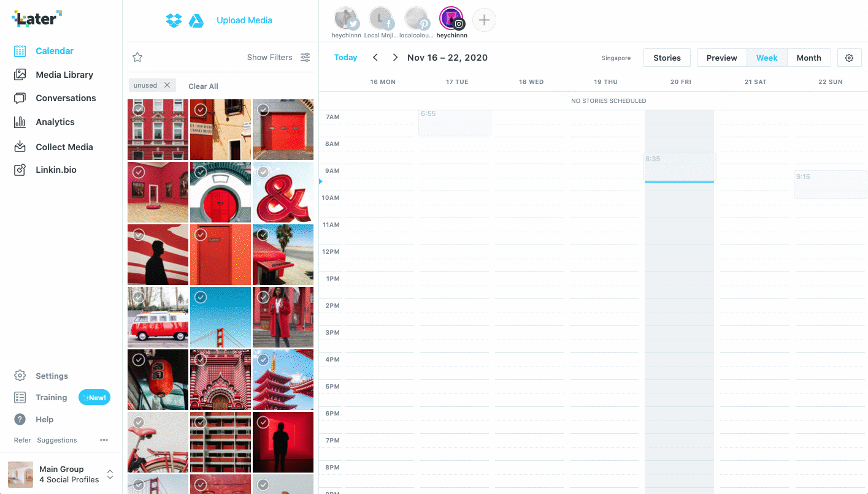
Task: Add a new social profile
Action: pyautogui.click(x=484, y=20)
